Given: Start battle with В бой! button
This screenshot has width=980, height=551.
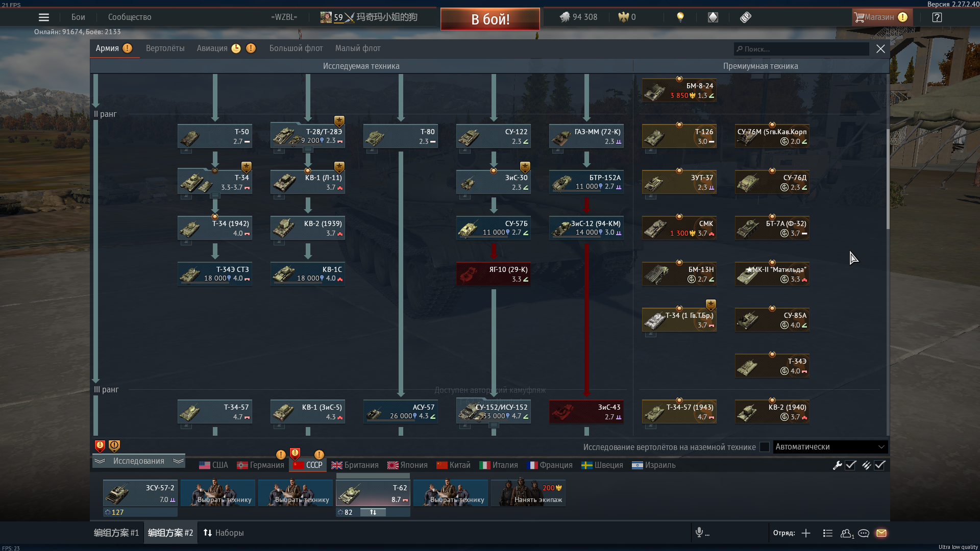Looking at the screenshot, I should coord(490,19).
